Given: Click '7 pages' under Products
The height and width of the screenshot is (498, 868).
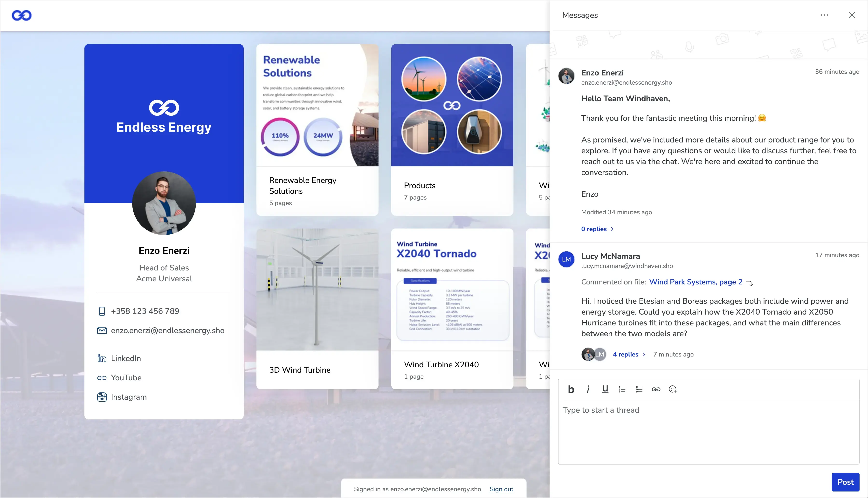Looking at the screenshot, I should click(415, 197).
